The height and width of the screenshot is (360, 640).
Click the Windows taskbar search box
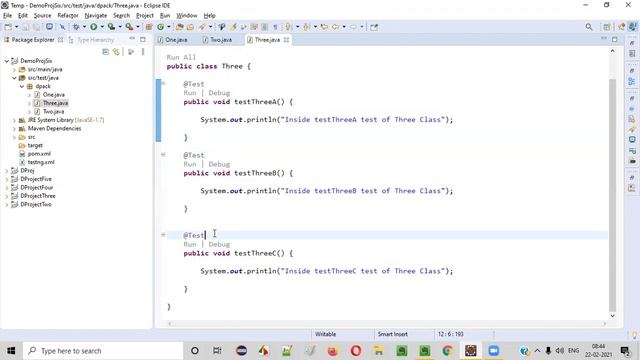click(103, 351)
